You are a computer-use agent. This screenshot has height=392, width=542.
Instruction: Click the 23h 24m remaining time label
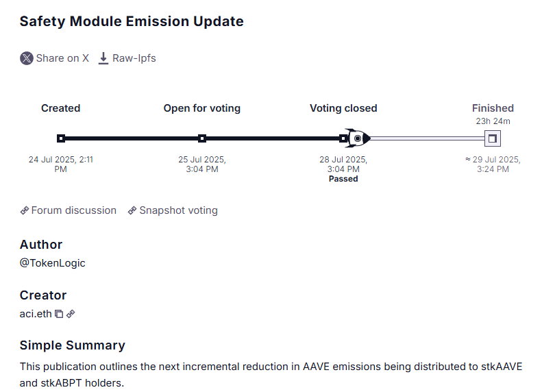click(x=493, y=121)
